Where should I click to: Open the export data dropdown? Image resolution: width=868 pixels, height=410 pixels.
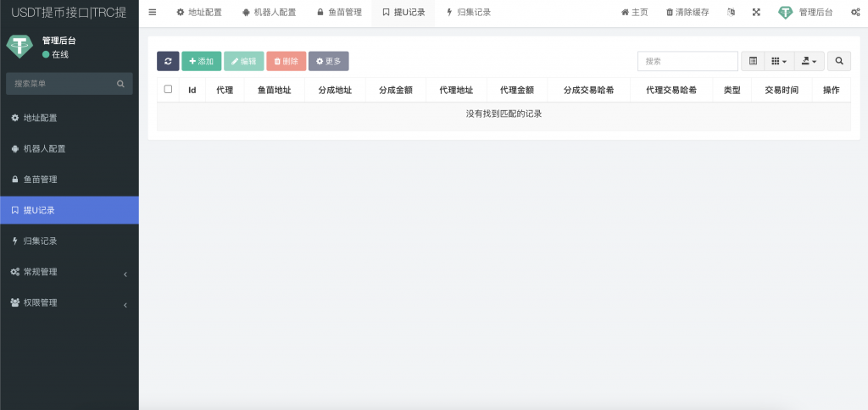[x=809, y=61]
